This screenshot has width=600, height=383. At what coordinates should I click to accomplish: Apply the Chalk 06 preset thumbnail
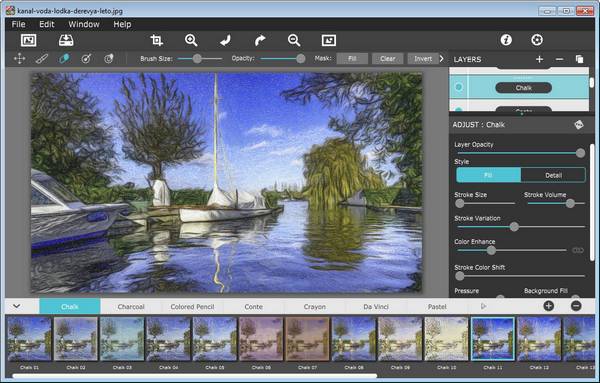click(261, 339)
